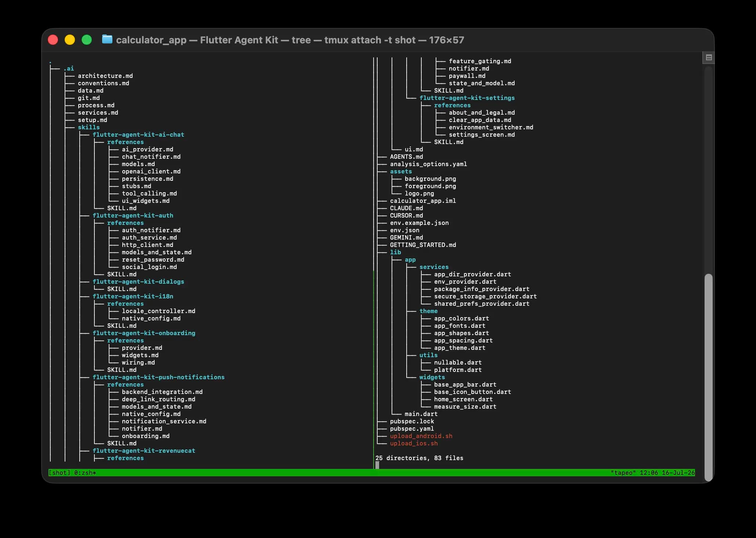Click flutter-agent-kit-auth directory
The height and width of the screenshot is (538, 756).
point(133,215)
